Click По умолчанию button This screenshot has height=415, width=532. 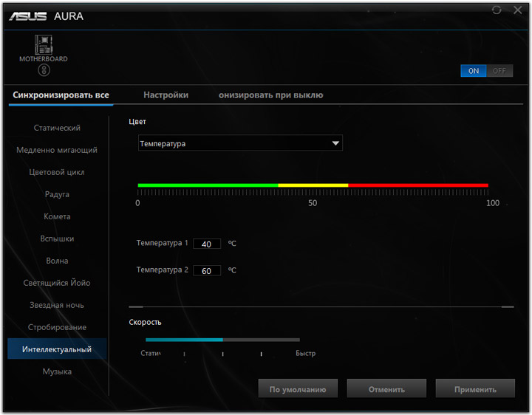(298, 388)
